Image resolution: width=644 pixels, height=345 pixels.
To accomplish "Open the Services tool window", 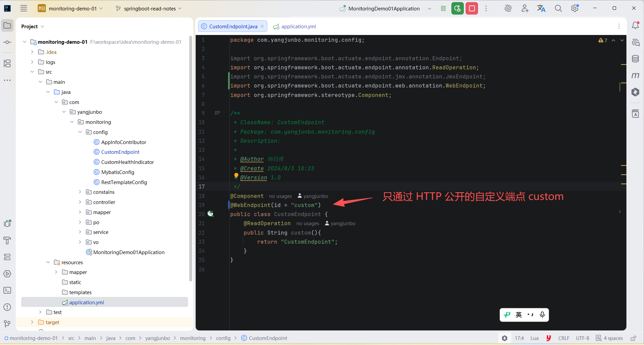I will coord(7,257).
